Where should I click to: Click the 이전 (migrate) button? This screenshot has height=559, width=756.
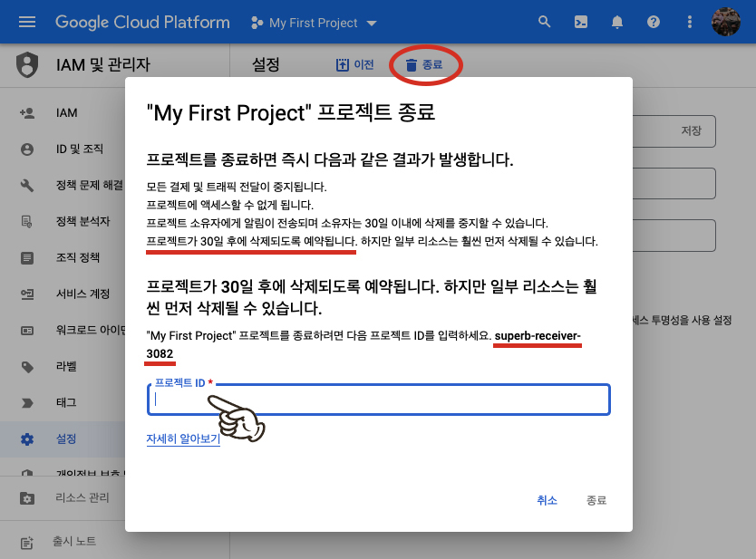click(354, 64)
